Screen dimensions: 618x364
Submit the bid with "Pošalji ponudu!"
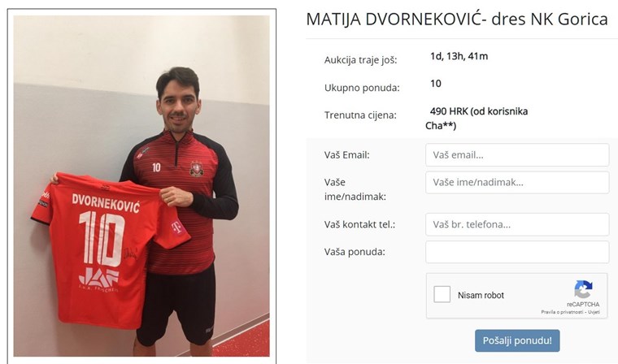517,340
